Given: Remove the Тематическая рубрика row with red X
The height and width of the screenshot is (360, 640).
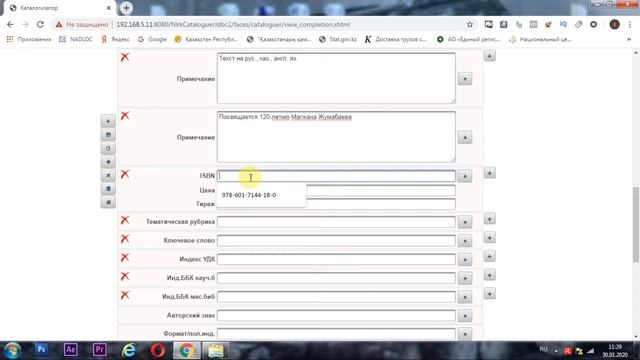Looking at the screenshot, I should click(125, 220).
